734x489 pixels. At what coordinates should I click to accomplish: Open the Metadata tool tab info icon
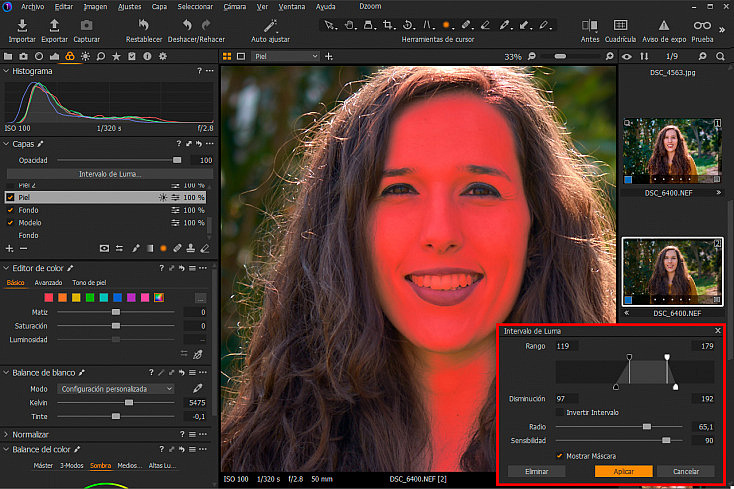[x=147, y=56]
